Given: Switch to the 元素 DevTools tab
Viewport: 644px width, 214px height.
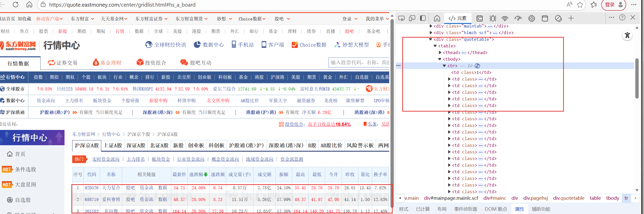Looking at the screenshot, I should 457,18.
